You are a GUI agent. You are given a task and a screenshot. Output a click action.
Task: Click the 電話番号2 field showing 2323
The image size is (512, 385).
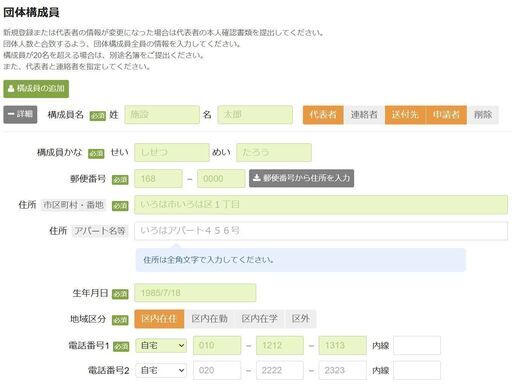[x=342, y=370]
